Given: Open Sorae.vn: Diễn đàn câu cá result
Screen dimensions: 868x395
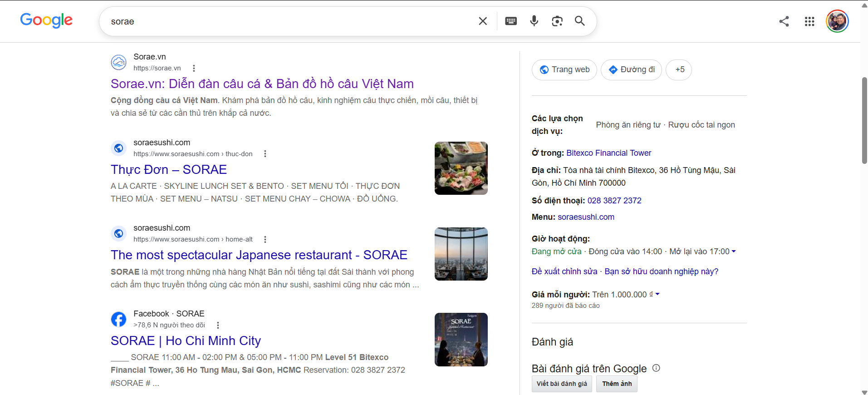Looking at the screenshot, I should click(x=262, y=84).
